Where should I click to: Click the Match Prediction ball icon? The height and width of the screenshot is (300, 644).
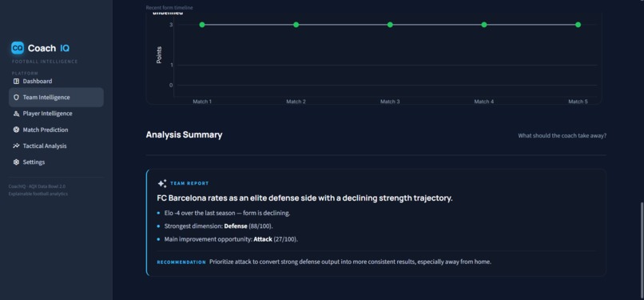tap(17, 130)
